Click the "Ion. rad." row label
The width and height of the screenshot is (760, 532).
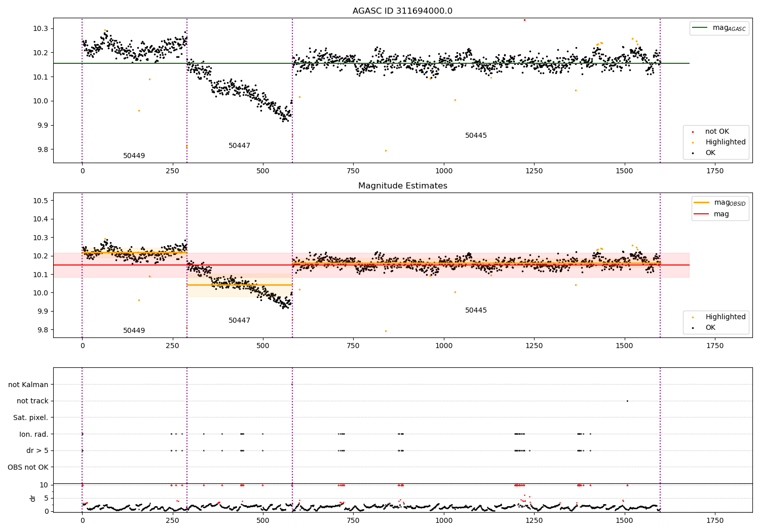point(34,434)
